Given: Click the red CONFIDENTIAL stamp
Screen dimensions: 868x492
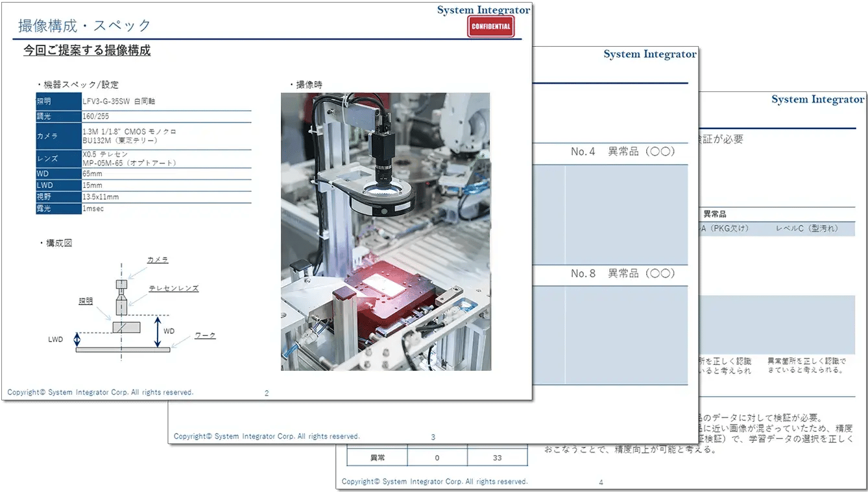Looking at the screenshot, I should 490,27.
